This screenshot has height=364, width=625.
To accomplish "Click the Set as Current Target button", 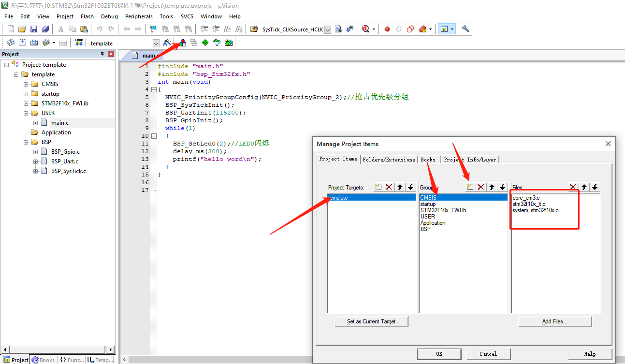I will point(371,321).
